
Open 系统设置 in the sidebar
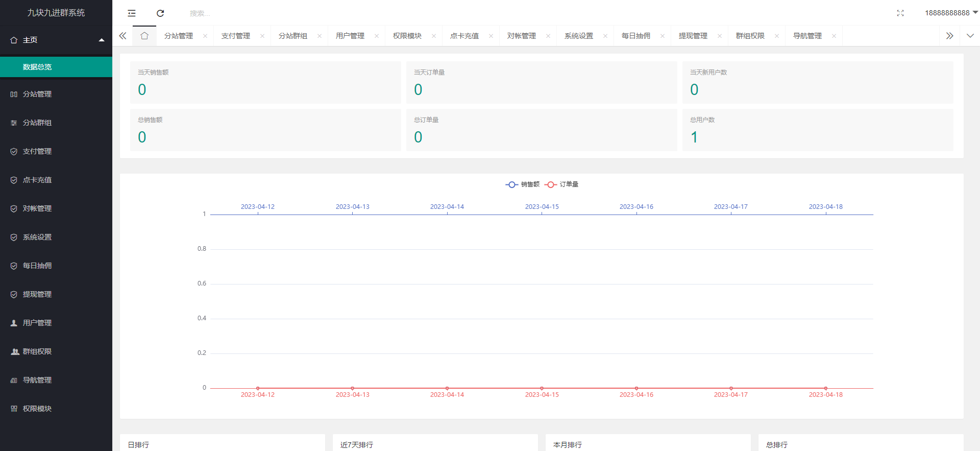pos(56,237)
